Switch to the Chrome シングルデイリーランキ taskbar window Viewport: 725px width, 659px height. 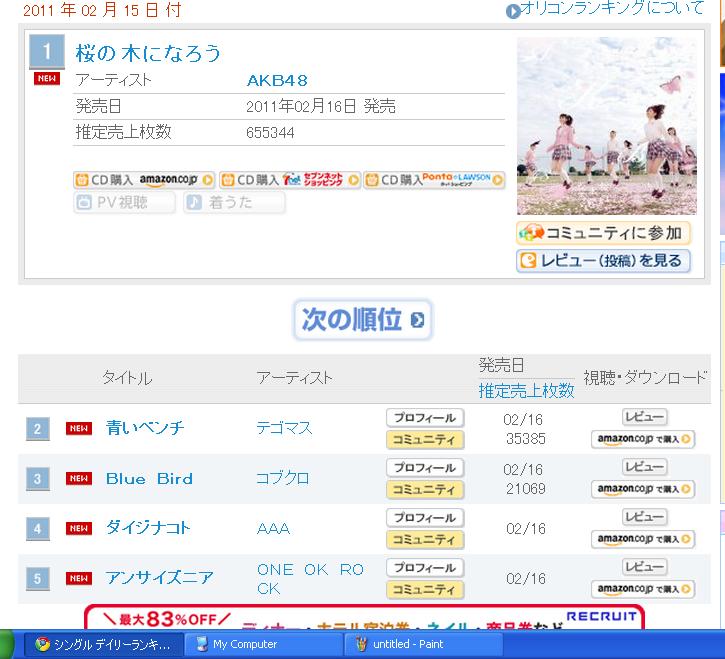[x=103, y=644]
